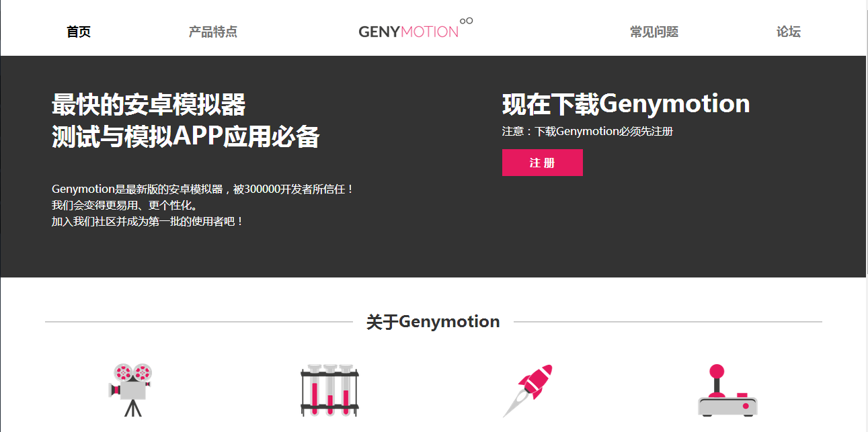Click the 关于Genymotion section title
The height and width of the screenshot is (432, 868).
[x=433, y=322]
